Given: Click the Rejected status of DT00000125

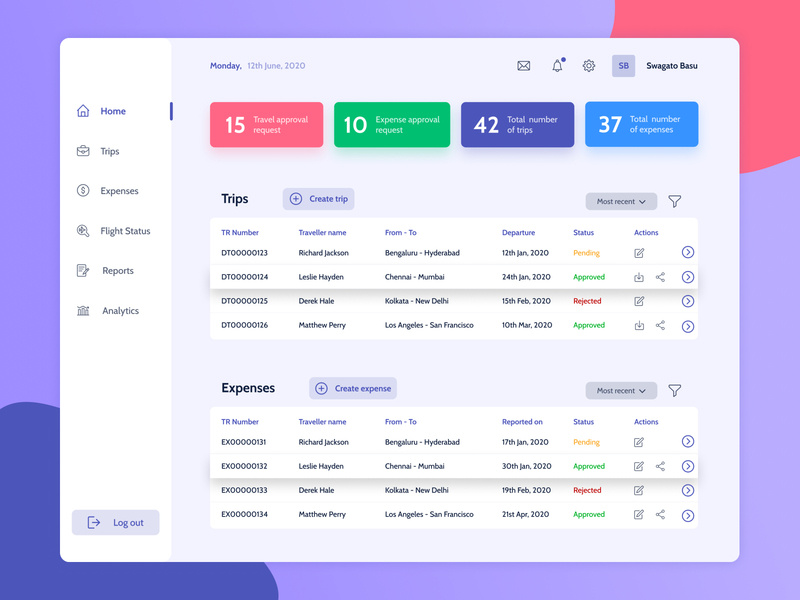Looking at the screenshot, I should [587, 301].
